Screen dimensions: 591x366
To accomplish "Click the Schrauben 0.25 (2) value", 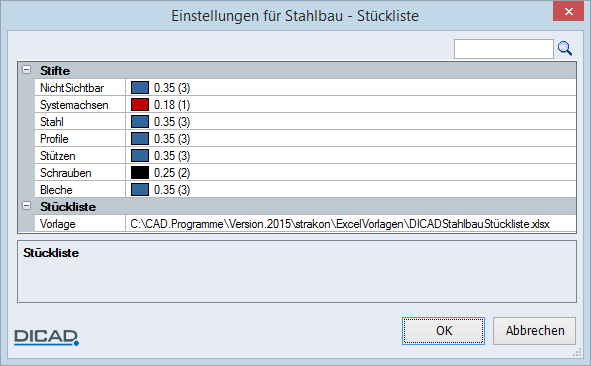I will pyautogui.click(x=172, y=173).
